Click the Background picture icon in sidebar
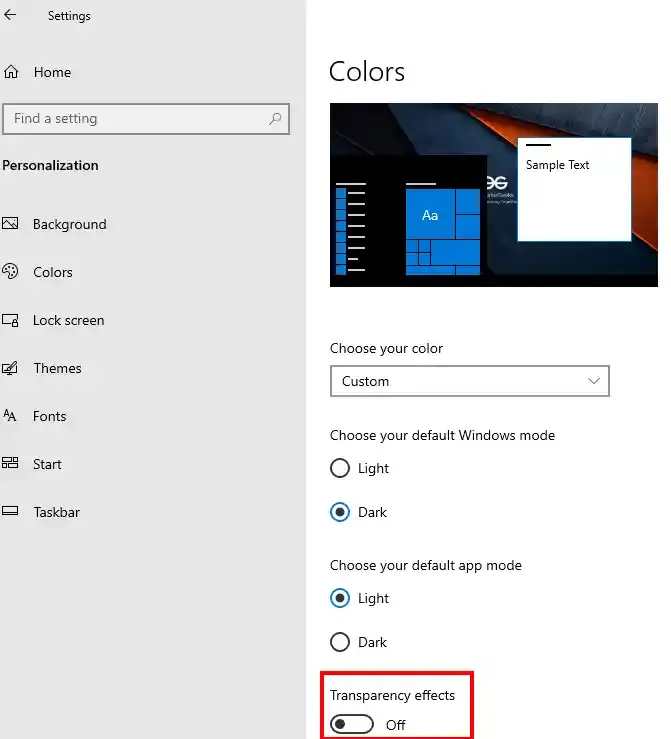Screen dimensions: 671x739 pos(11,224)
